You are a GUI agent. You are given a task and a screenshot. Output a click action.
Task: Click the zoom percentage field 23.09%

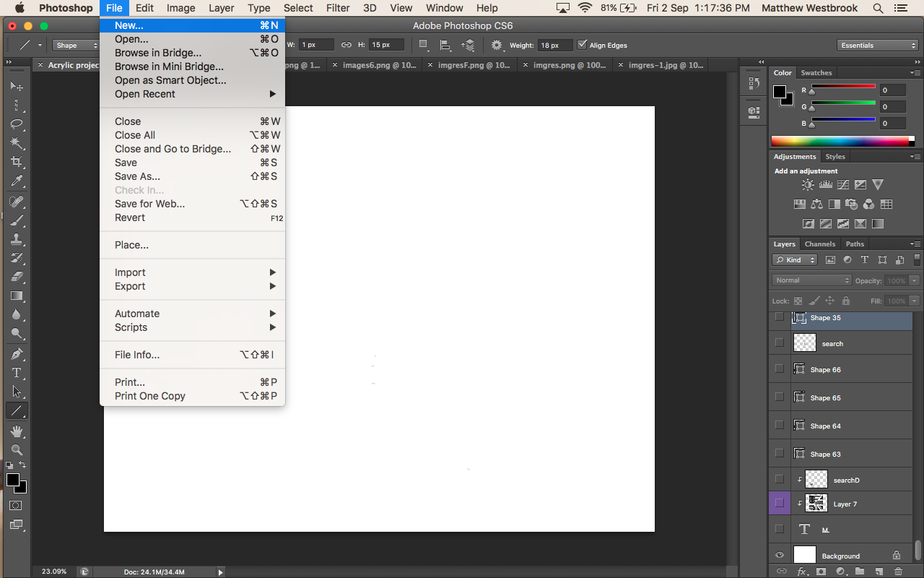[54, 571]
